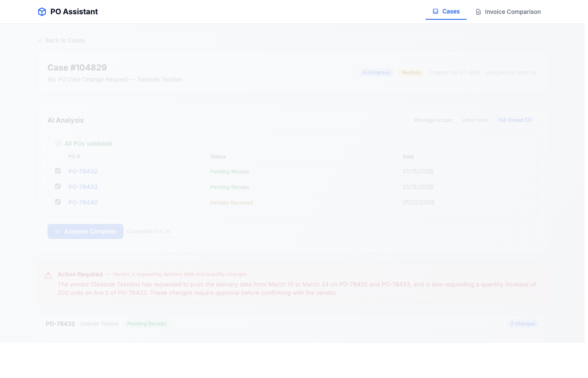Switch message scope to Latest only

pos(475,120)
